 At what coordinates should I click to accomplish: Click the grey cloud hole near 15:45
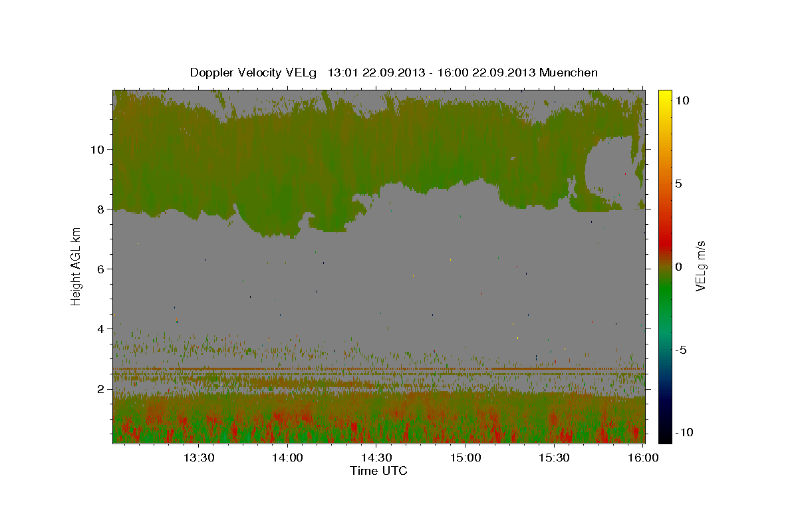click(608, 172)
